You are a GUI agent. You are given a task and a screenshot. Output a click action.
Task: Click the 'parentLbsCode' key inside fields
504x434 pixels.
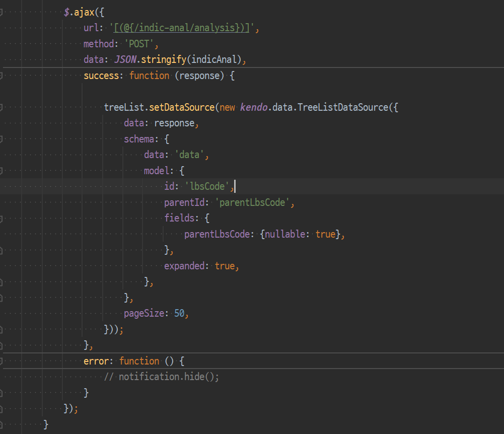[217, 234]
